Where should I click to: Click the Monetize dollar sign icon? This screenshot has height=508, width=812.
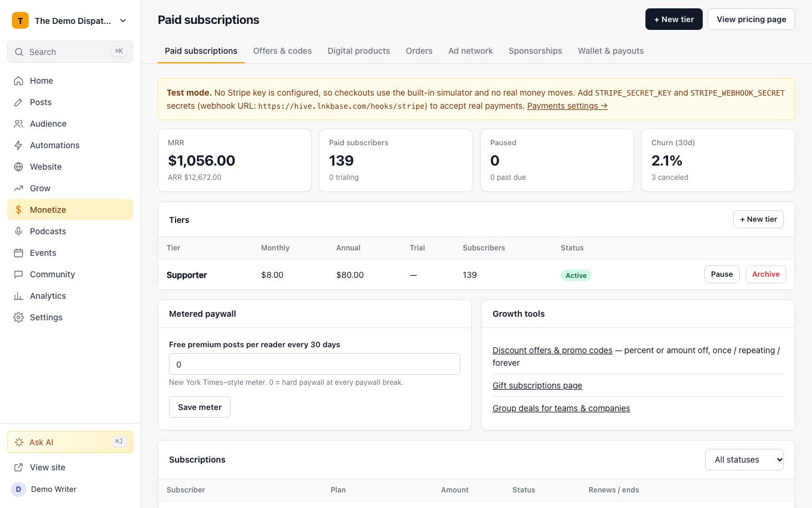pyautogui.click(x=19, y=210)
